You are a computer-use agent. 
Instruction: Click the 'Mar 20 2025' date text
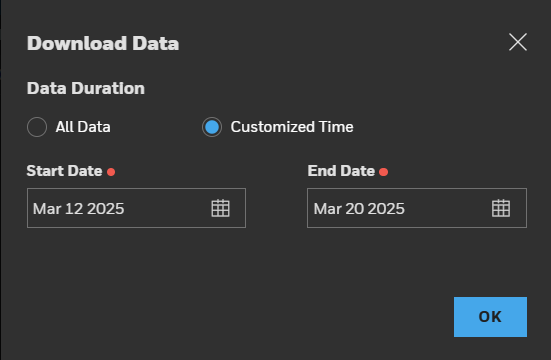pos(359,209)
